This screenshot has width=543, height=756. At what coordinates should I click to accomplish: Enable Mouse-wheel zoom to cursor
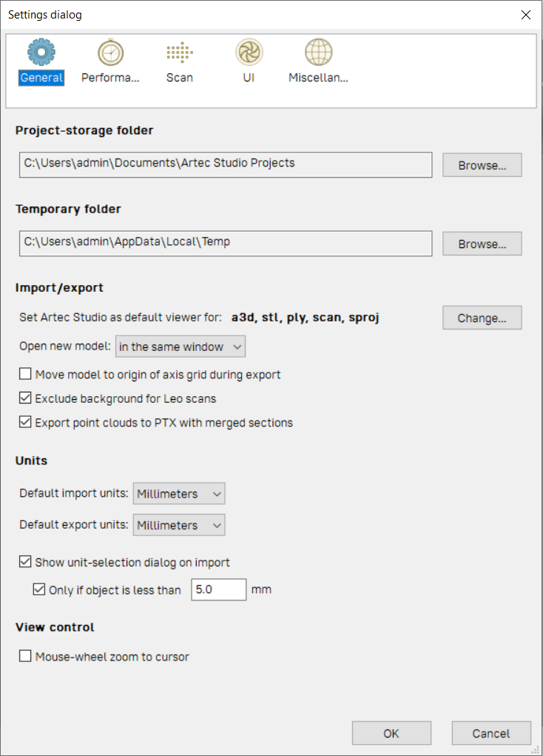pyautogui.click(x=26, y=656)
